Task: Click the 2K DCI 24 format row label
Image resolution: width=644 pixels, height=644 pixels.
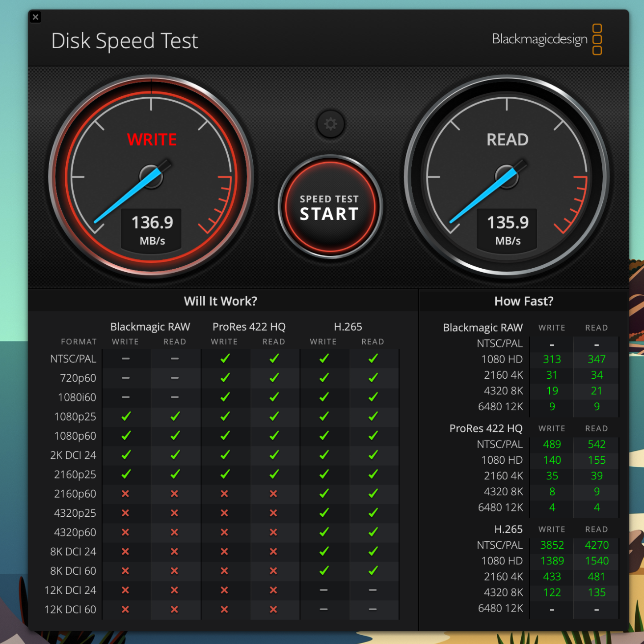Action: (x=73, y=455)
